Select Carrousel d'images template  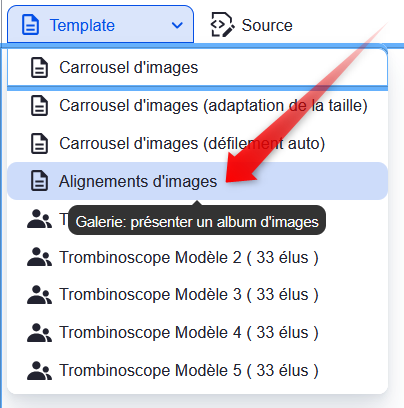tap(197, 68)
